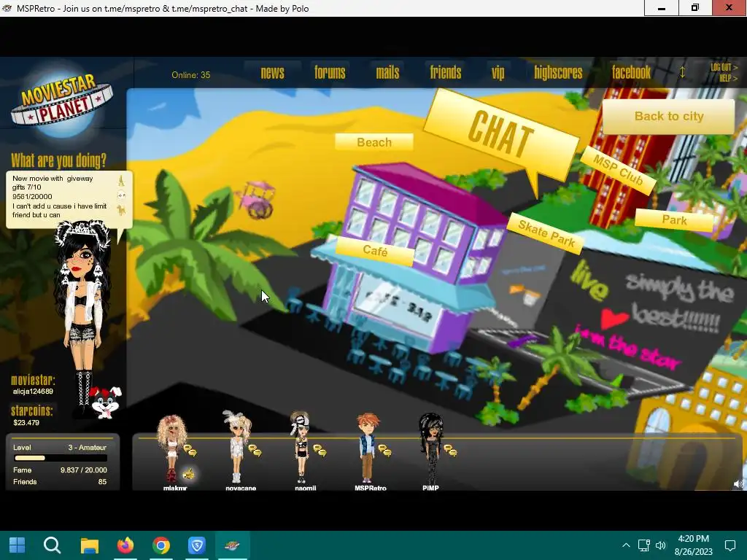Open the taskbar clock and date
Image resolution: width=747 pixels, height=560 pixels.
(693, 545)
